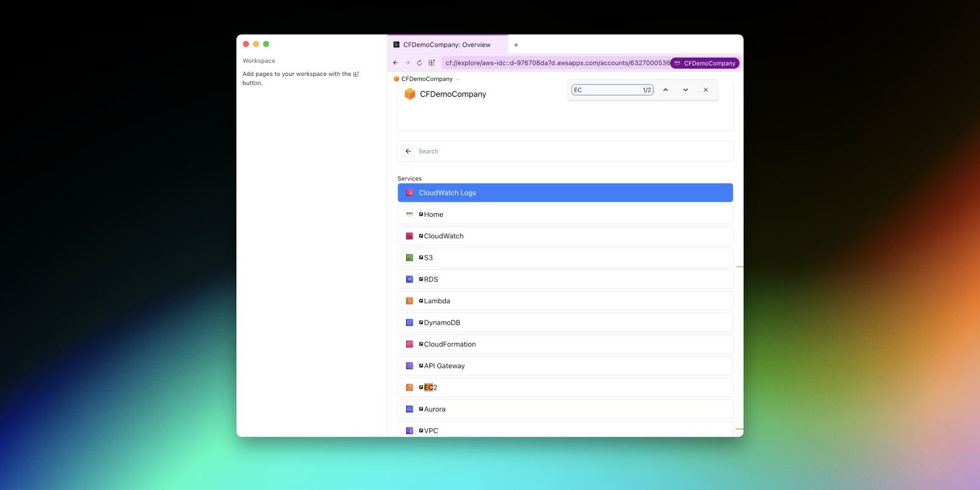
Task: Expand the CFDemoCompany breadcrumb dropdown
Action: coord(458,79)
